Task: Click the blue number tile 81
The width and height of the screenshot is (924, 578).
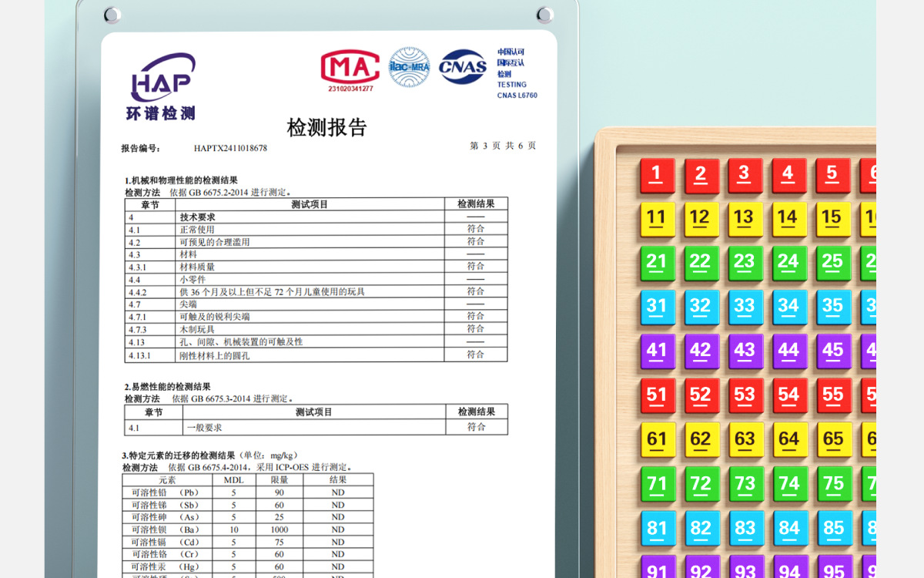Action: click(657, 529)
